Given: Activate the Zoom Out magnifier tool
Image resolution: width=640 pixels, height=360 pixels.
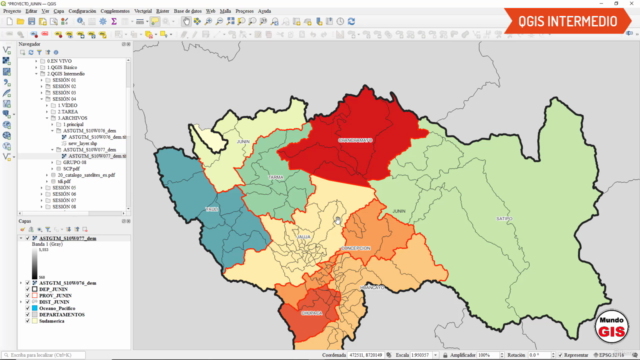Looking at the screenshot, I should [x=220, y=21].
